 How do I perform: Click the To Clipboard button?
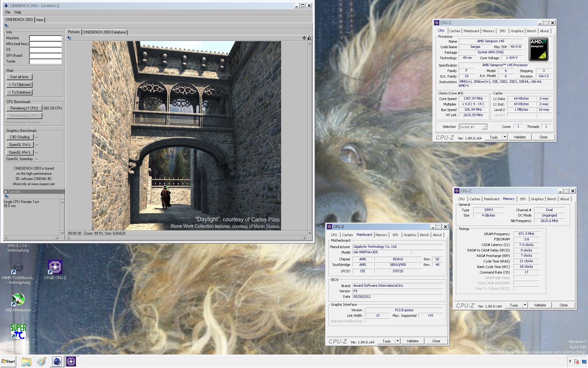pos(19,85)
